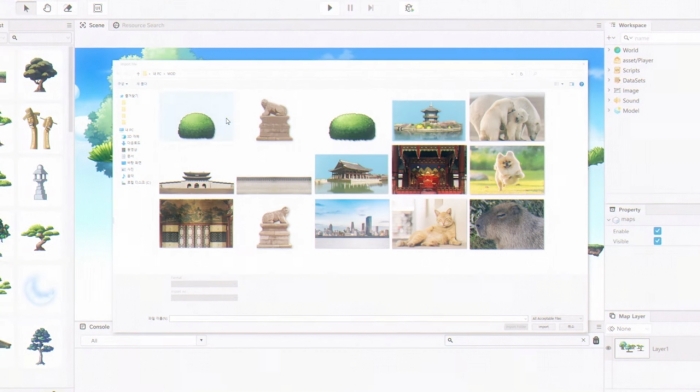This screenshot has width=700, height=392.
Task: Click the step-forward button next to Pause
Action: point(371,8)
